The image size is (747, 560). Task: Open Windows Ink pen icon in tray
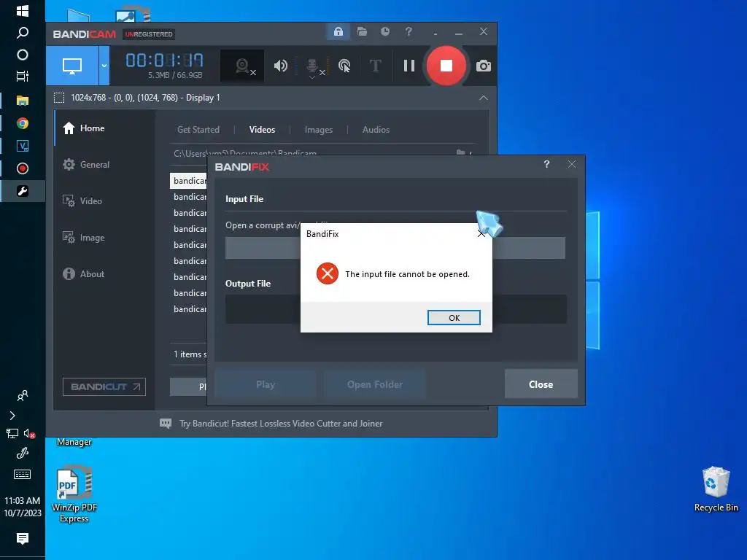click(23, 453)
